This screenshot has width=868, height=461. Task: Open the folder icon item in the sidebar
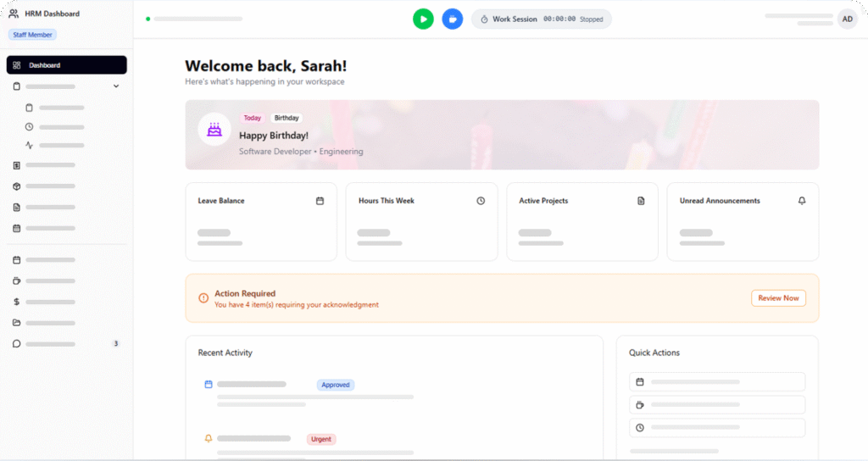point(17,323)
